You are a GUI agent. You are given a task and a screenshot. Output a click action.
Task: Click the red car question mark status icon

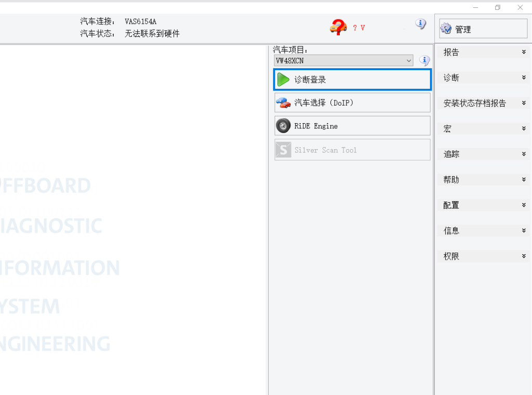338,27
